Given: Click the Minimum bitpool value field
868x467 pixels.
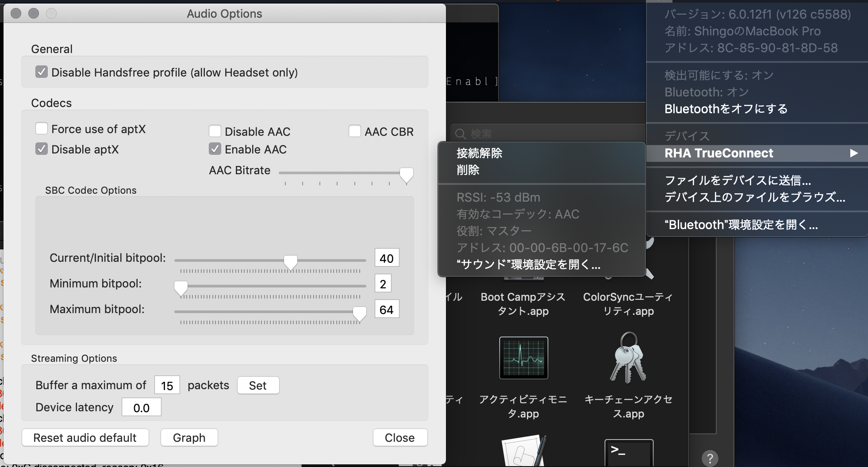Looking at the screenshot, I should tap(383, 284).
